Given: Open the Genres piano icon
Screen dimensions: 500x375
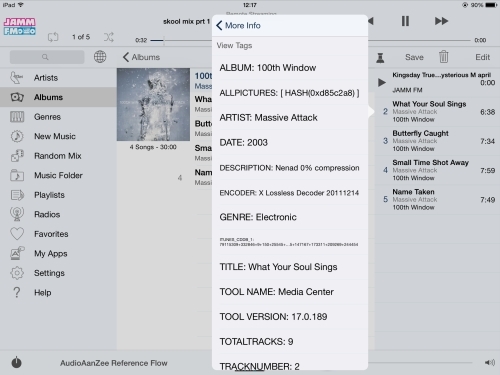Looking at the screenshot, I should click(x=17, y=117).
